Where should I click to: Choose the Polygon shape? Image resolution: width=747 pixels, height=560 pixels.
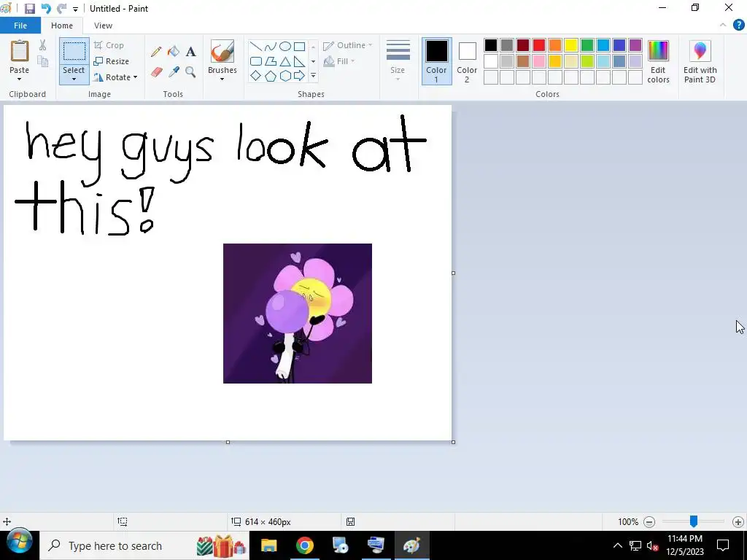tap(271, 61)
